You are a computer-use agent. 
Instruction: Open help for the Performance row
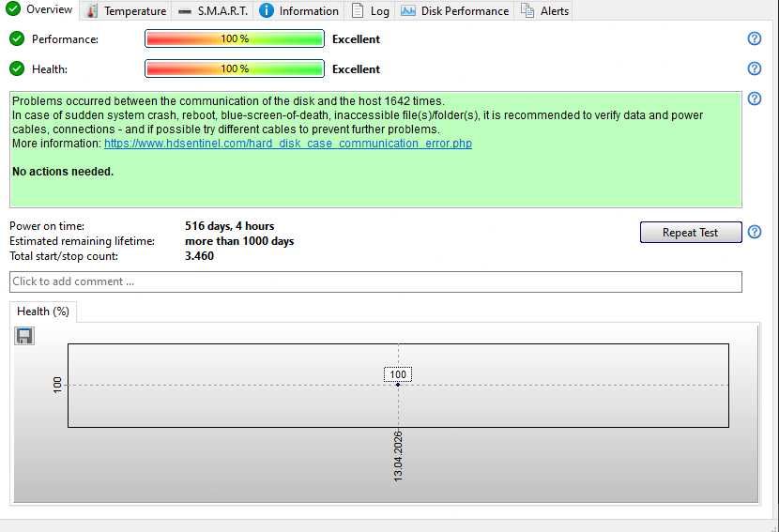click(755, 38)
